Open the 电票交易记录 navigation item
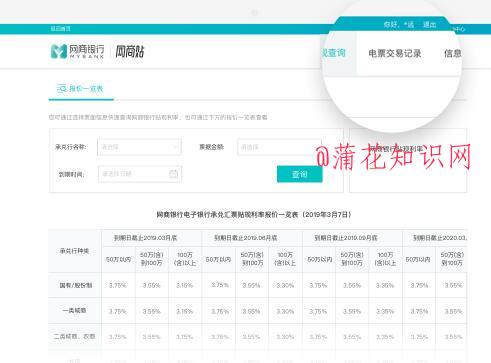 coord(395,53)
